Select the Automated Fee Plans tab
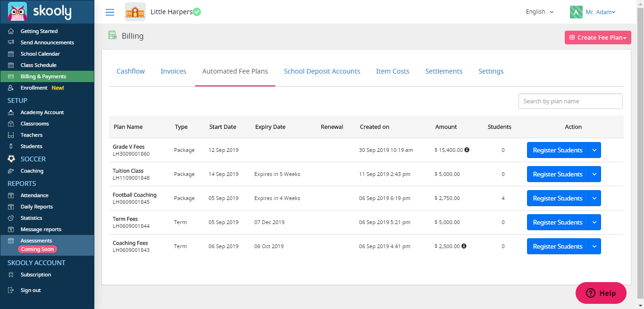 pos(235,71)
